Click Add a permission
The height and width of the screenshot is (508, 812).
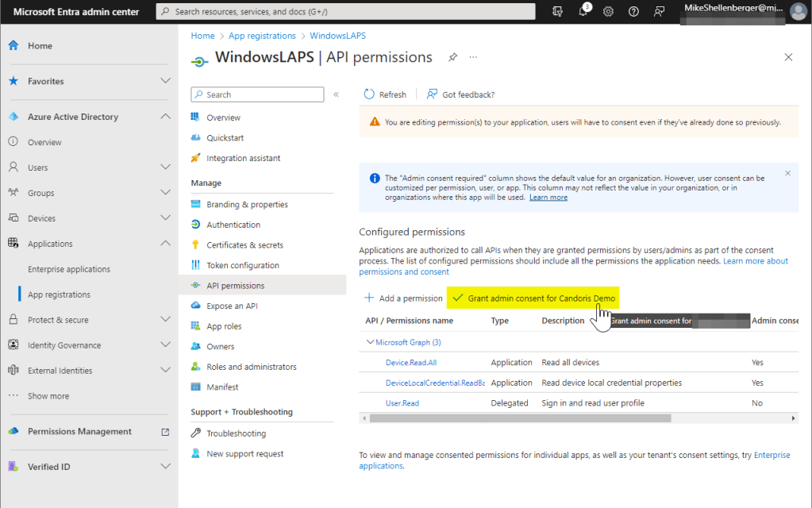click(403, 298)
